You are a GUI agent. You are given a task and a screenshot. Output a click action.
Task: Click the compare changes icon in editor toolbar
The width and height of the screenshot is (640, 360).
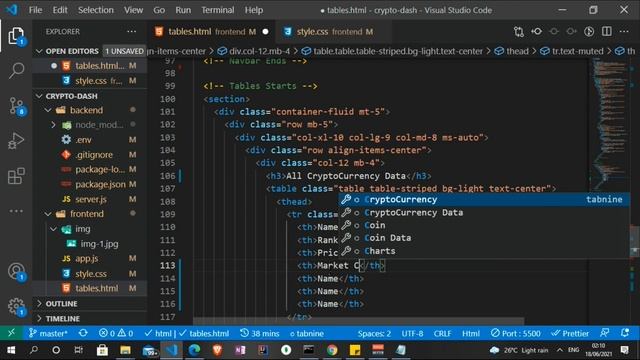pyautogui.click(x=519, y=31)
